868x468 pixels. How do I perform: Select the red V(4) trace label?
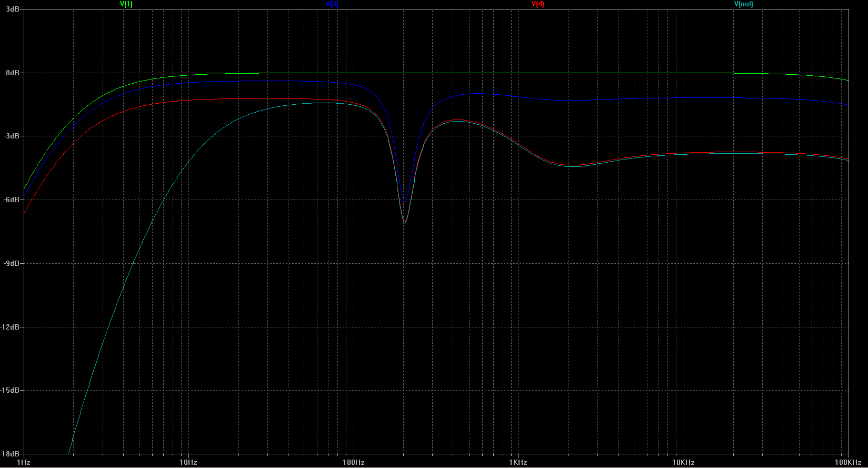tap(538, 4)
